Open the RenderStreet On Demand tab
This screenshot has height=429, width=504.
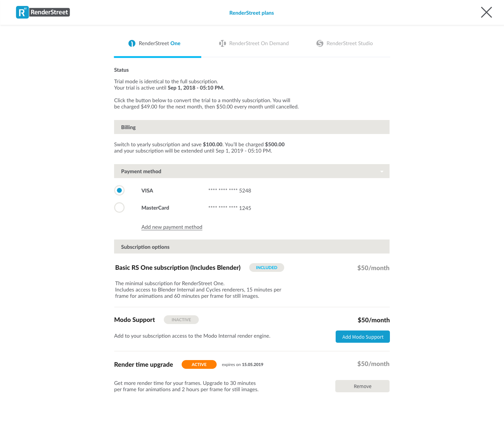tap(254, 43)
